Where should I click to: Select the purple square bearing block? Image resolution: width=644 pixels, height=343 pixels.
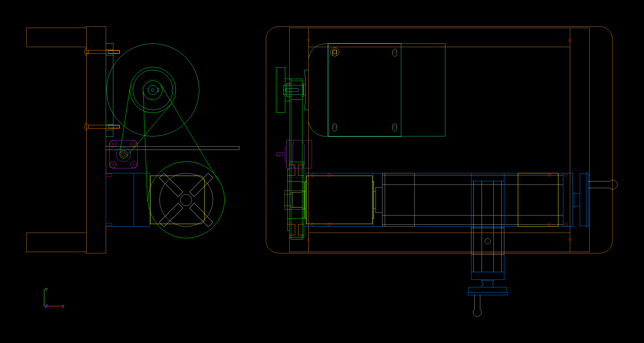click(x=124, y=154)
